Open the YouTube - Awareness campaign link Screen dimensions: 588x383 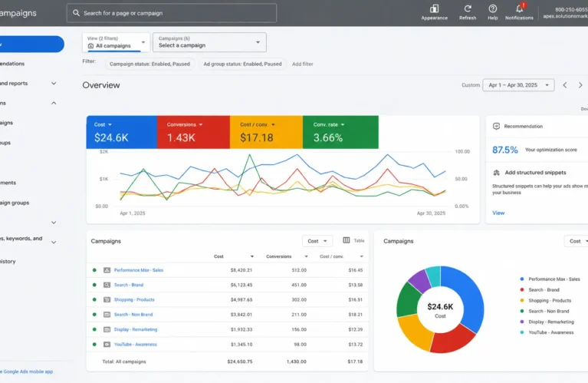pyautogui.click(x=136, y=345)
